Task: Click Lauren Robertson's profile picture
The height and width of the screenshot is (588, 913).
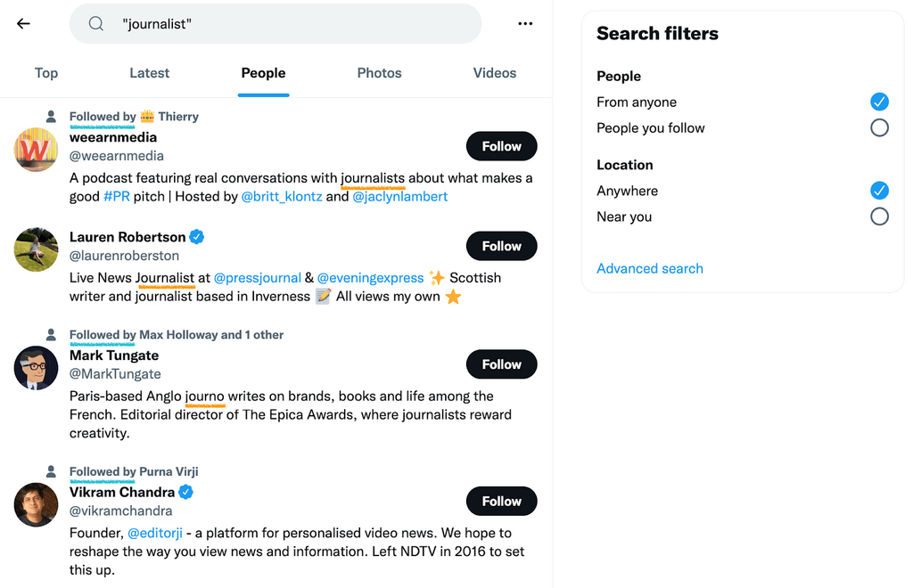Action: [37, 249]
